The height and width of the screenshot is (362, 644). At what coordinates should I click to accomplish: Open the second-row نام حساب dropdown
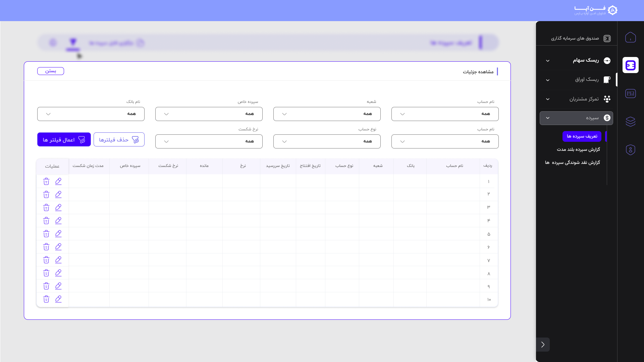(445, 141)
